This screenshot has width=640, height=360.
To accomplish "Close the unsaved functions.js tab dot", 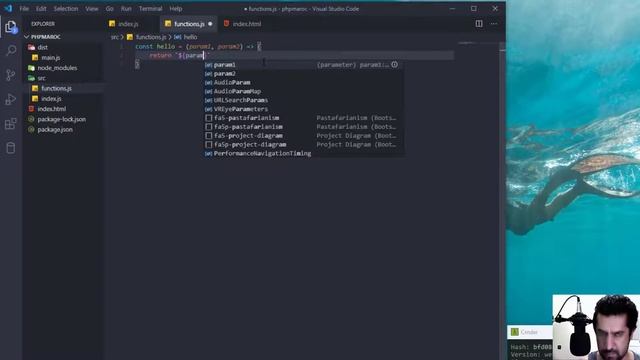I will click(210, 24).
